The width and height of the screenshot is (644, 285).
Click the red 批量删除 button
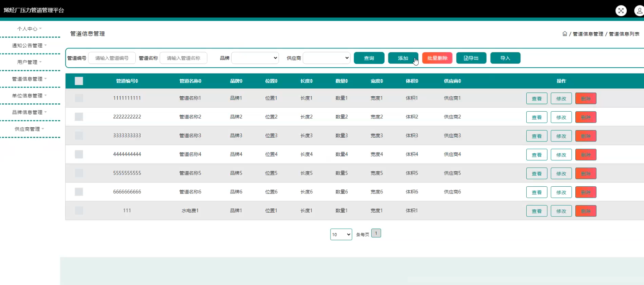tap(437, 58)
